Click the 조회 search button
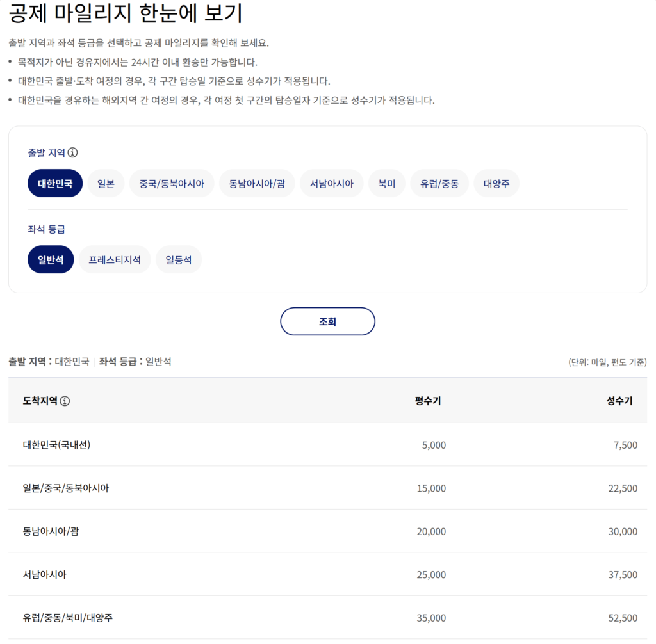 [327, 321]
